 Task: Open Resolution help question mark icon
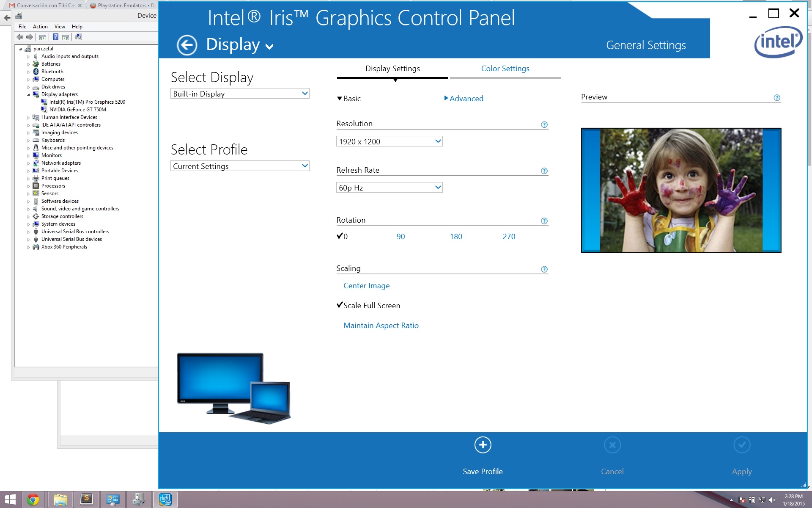pyautogui.click(x=544, y=124)
